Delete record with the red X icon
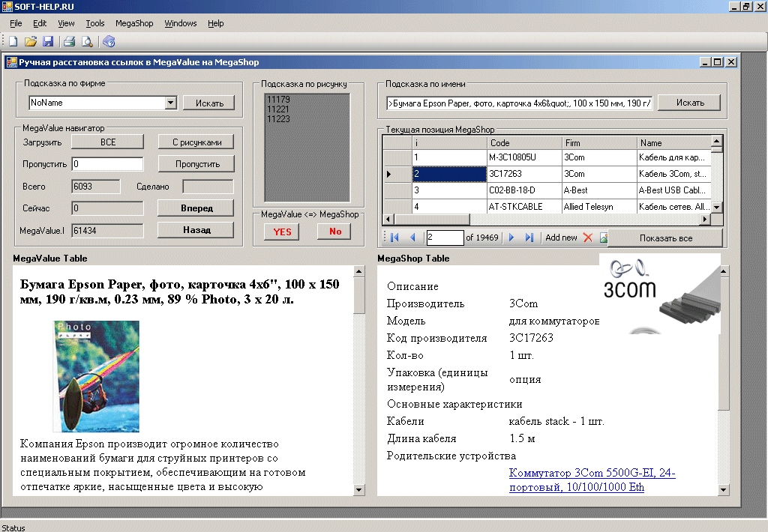 coord(588,238)
